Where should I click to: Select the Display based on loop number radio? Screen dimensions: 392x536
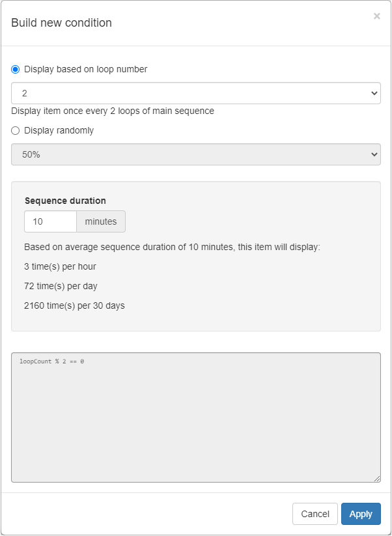click(x=14, y=69)
